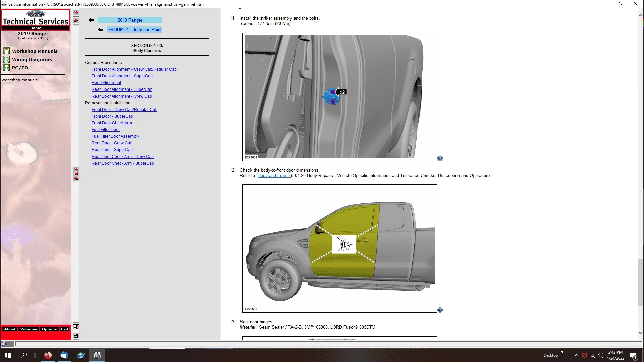Open Rear Door Alignment - SuperCab
The height and width of the screenshot is (362, 644).
[122, 89]
